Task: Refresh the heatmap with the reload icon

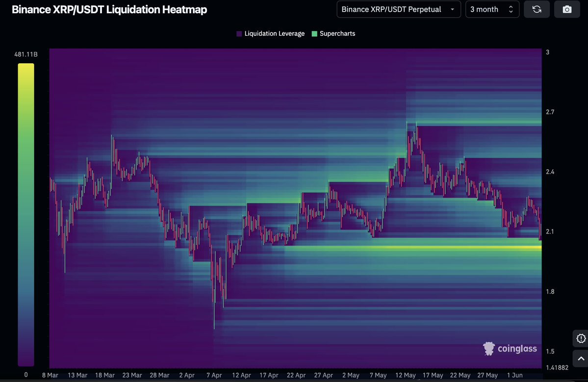Action: point(537,9)
